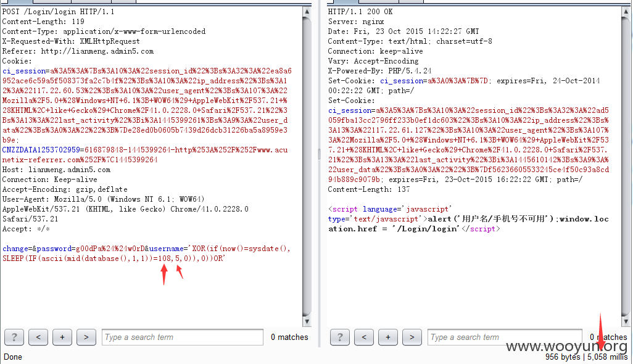The width and height of the screenshot is (633, 364).
Task: Click the 'X-Powered-By: PHP/5.4.24' header
Action: [x=379, y=71]
